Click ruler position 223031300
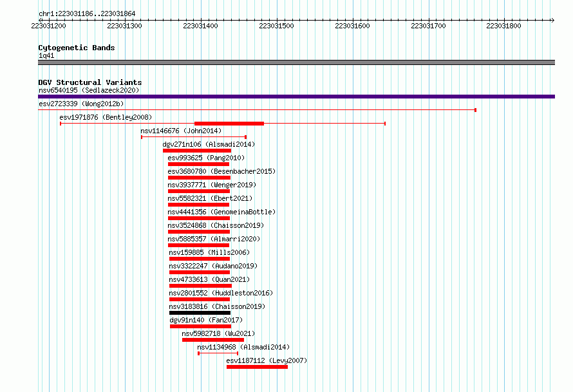573x392 pixels. 125,26
